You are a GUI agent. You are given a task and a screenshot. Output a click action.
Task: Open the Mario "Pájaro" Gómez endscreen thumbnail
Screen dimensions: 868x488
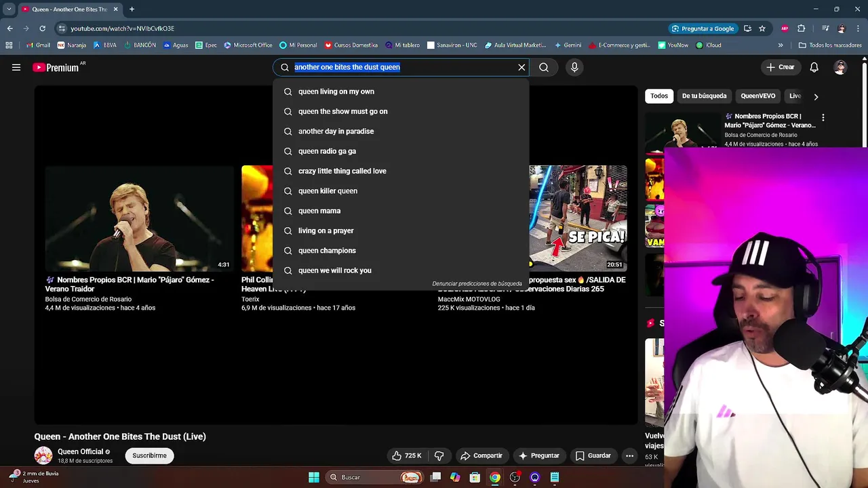tap(139, 218)
